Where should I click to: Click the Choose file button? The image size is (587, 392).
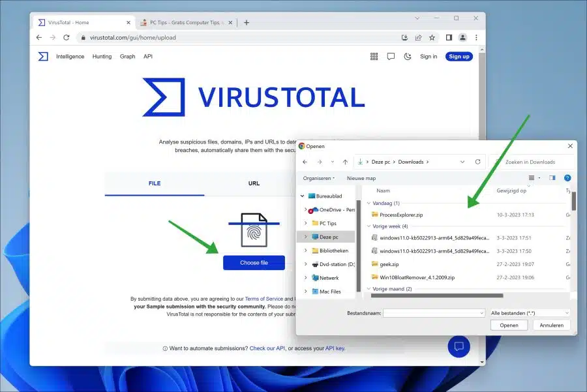254,263
